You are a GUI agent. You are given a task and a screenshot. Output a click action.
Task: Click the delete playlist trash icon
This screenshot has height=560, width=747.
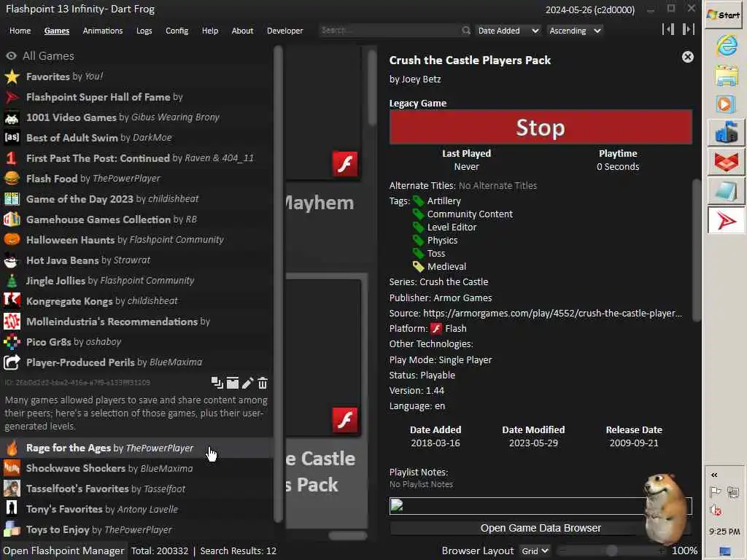(x=263, y=382)
